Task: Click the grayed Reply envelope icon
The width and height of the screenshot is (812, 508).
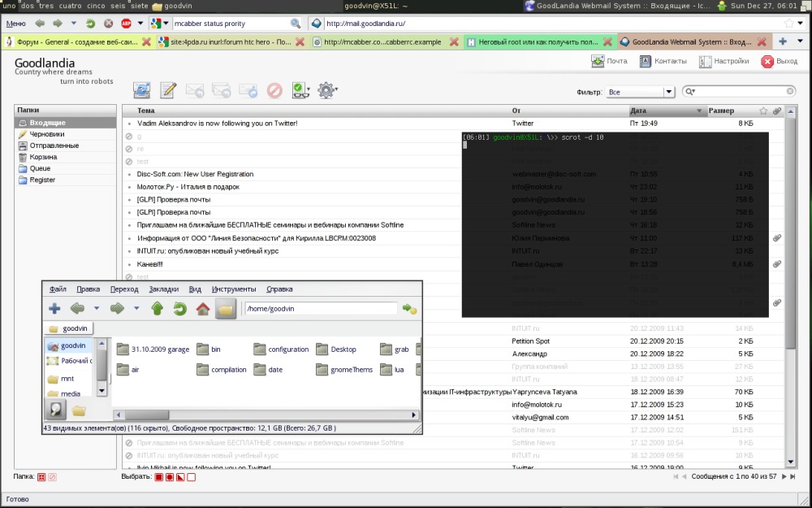Action: (x=195, y=90)
